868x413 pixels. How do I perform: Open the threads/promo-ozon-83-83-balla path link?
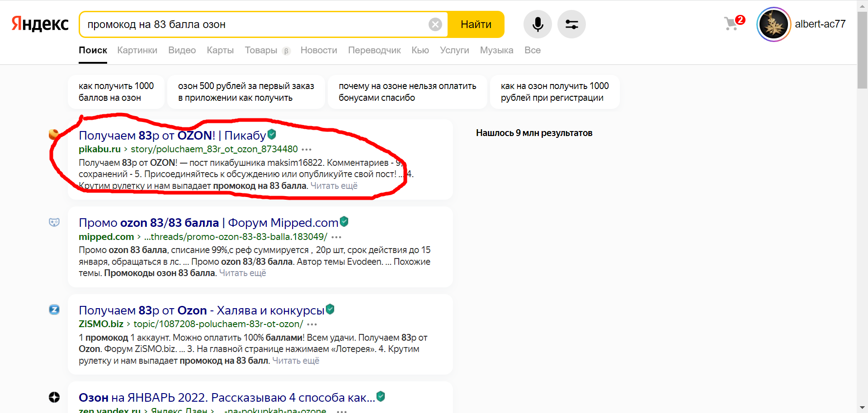[x=236, y=237]
